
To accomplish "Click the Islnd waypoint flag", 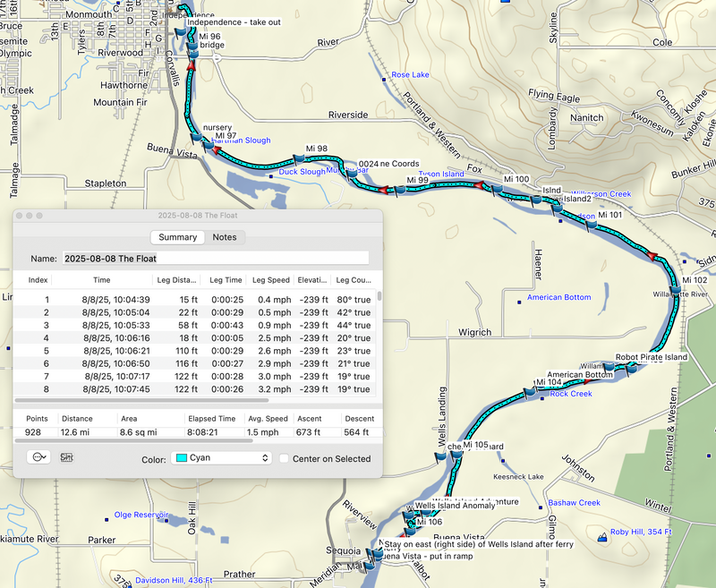I will pyautogui.click(x=536, y=200).
